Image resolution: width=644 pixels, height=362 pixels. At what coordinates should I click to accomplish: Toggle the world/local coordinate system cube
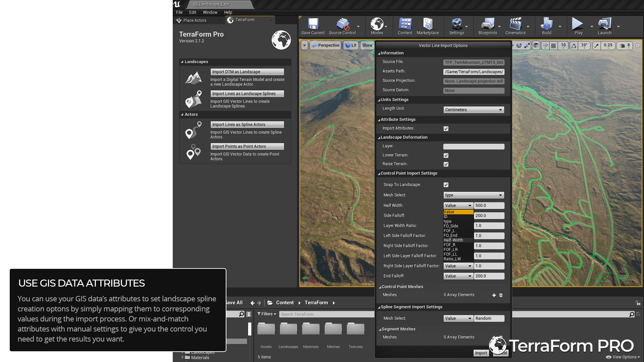(536, 46)
